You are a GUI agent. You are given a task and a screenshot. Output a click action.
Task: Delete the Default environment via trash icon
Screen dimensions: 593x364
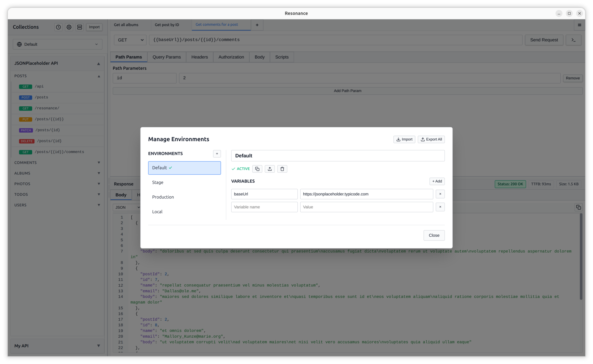click(x=282, y=169)
